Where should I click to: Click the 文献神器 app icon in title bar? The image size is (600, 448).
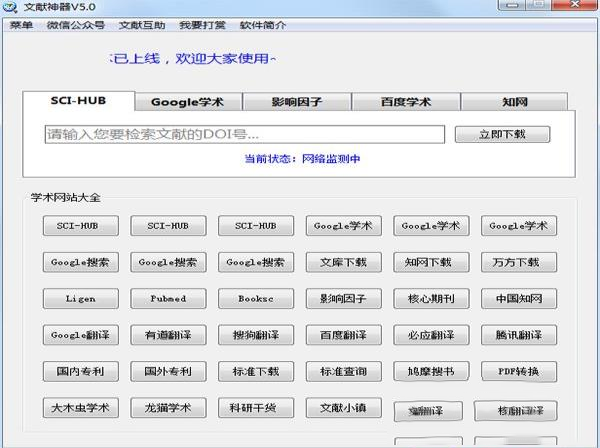[x=10, y=7]
